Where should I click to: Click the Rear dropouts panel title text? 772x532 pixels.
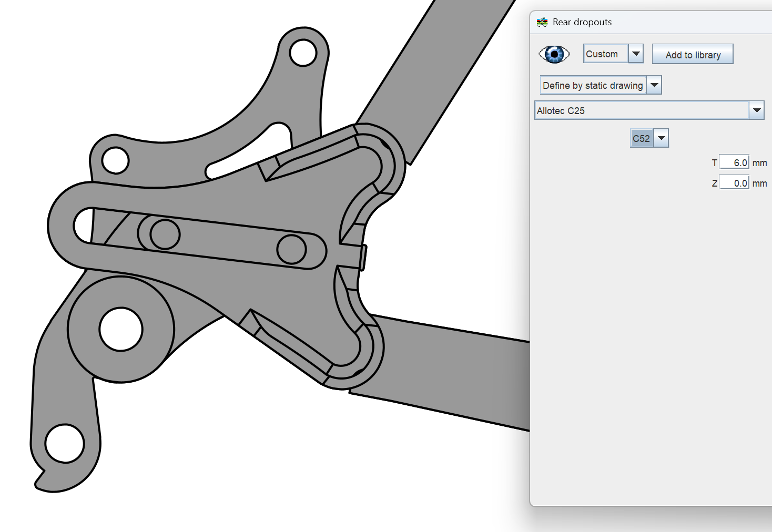coord(582,22)
